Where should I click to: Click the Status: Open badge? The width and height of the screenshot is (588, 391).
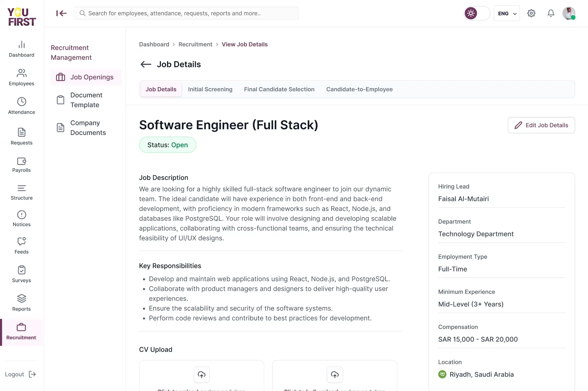point(168,145)
